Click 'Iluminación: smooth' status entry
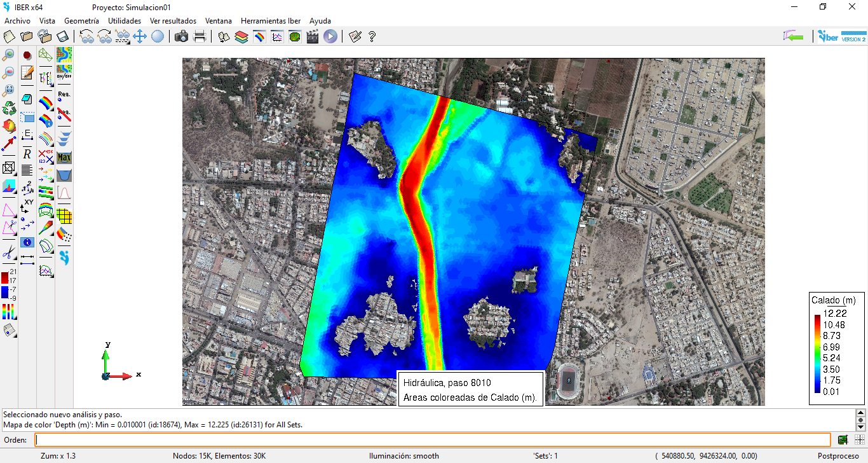The image size is (868, 463). 404,455
